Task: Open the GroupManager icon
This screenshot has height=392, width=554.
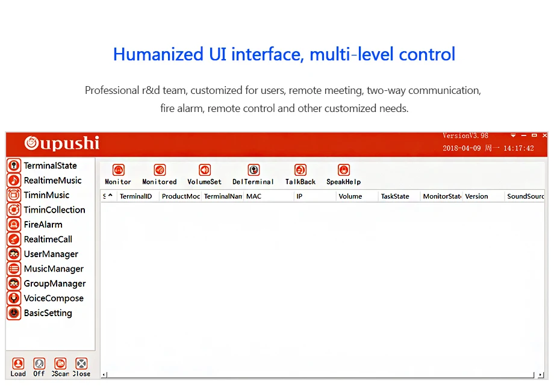Action: click(14, 284)
